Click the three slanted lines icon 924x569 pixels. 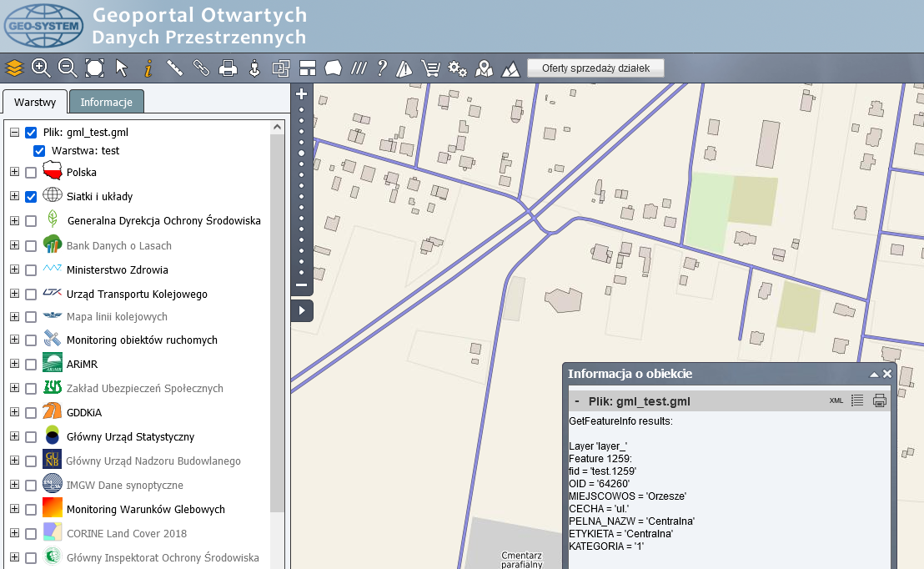359,68
